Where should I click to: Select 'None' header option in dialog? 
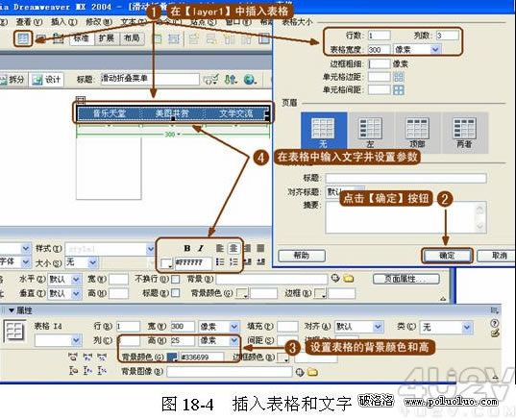324,132
